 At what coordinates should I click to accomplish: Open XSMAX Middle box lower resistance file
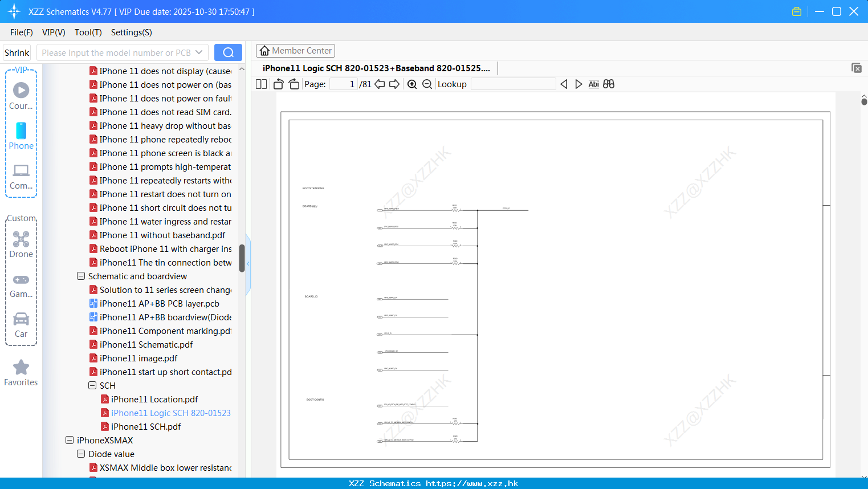(165, 467)
